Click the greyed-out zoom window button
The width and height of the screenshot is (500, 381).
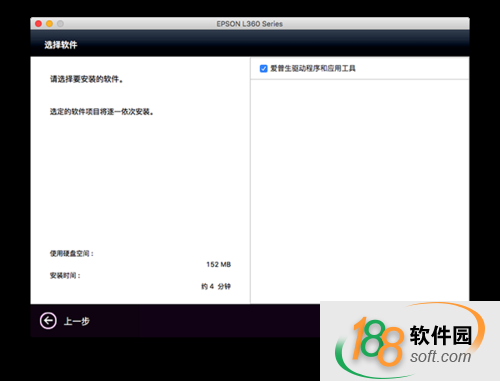click(60, 24)
